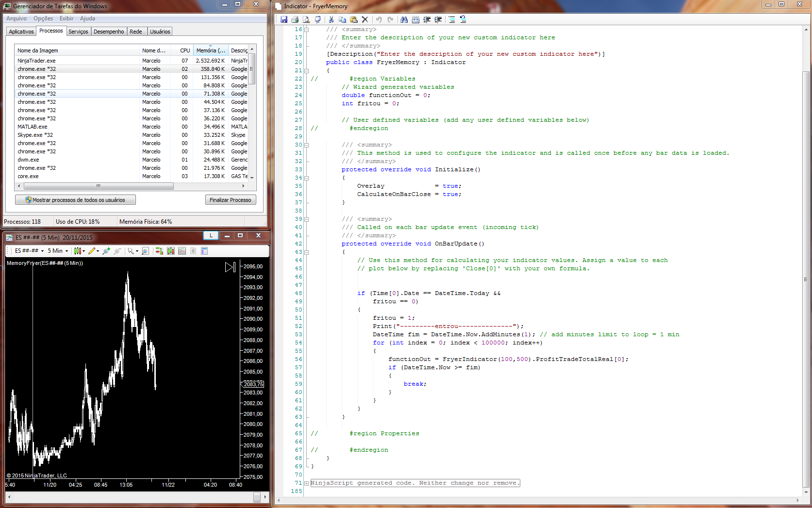Click the Print icon in the editor toolbar

295,19
